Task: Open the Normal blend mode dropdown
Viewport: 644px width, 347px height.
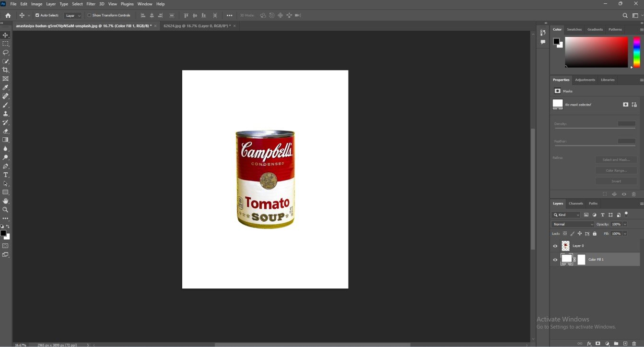Action: 573,224
